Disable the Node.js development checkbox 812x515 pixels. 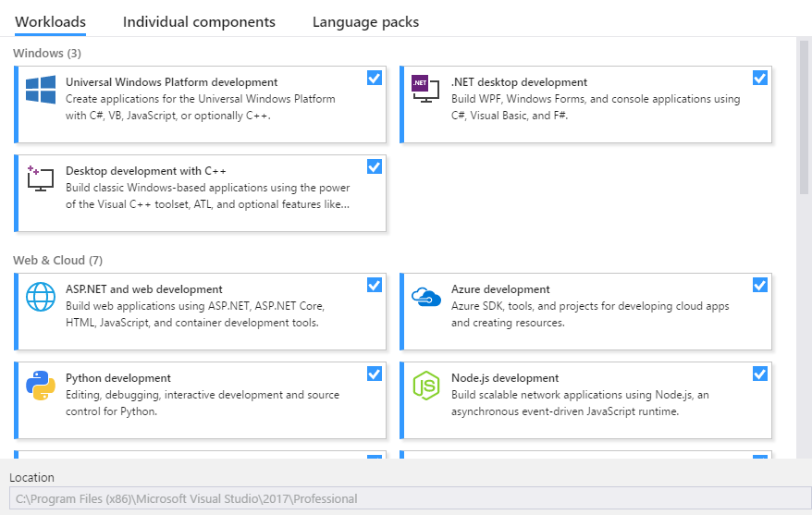(760, 374)
